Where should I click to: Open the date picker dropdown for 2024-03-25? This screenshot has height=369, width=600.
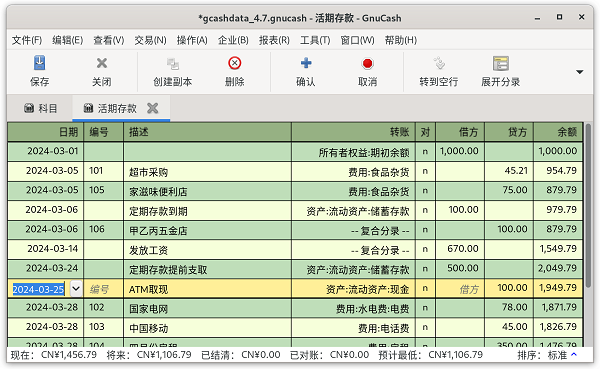click(x=76, y=289)
